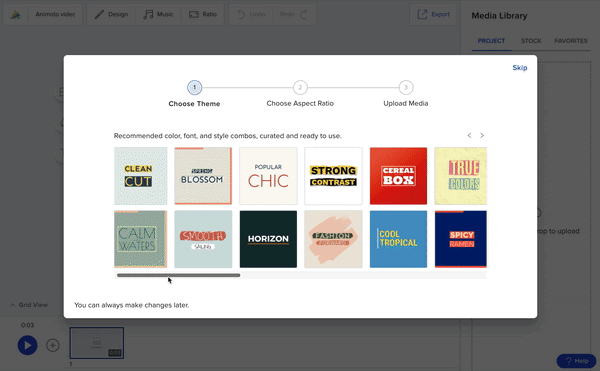Choose the Cool Tropical theme
The height and width of the screenshot is (371, 600).
tap(398, 239)
